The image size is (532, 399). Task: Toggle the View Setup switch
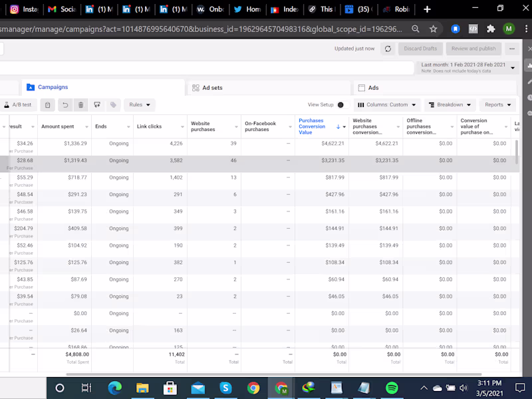tap(342, 105)
